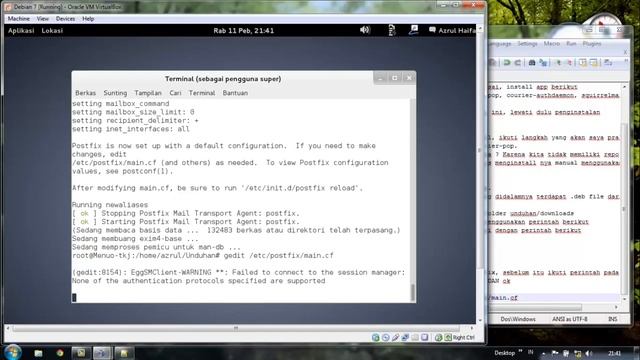The image size is (640, 360).
Task: Open the Bantuan menu in Terminal
Action: tap(235, 93)
